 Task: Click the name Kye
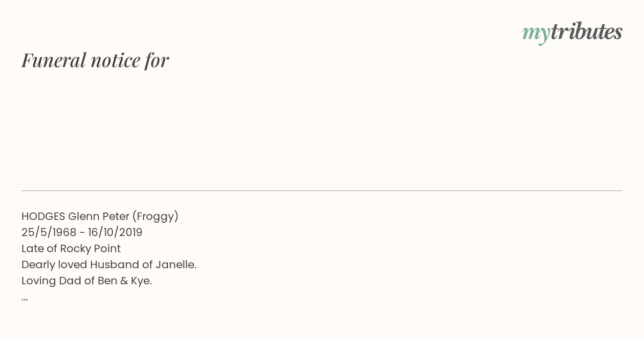pos(142,281)
